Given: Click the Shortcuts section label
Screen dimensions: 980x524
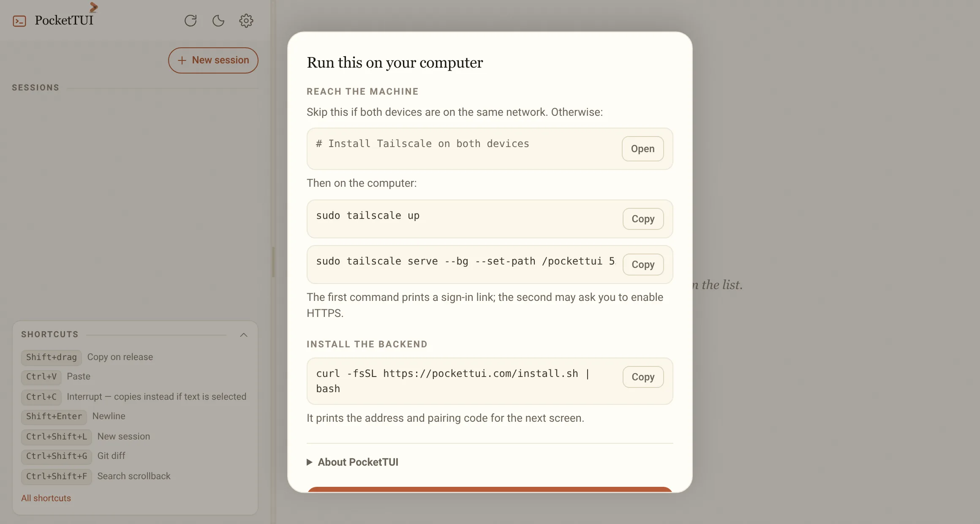Looking at the screenshot, I should pyautogui.click(x=50, y=335).
